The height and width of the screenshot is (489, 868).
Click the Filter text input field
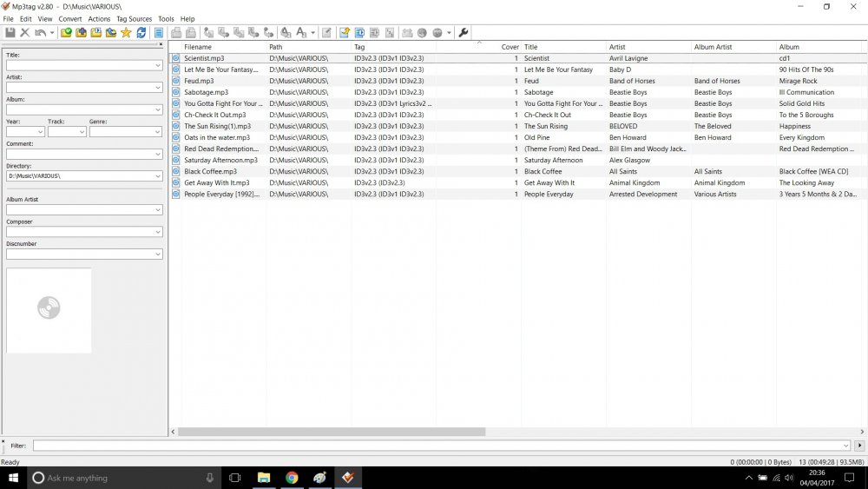[x=441, y=446]
